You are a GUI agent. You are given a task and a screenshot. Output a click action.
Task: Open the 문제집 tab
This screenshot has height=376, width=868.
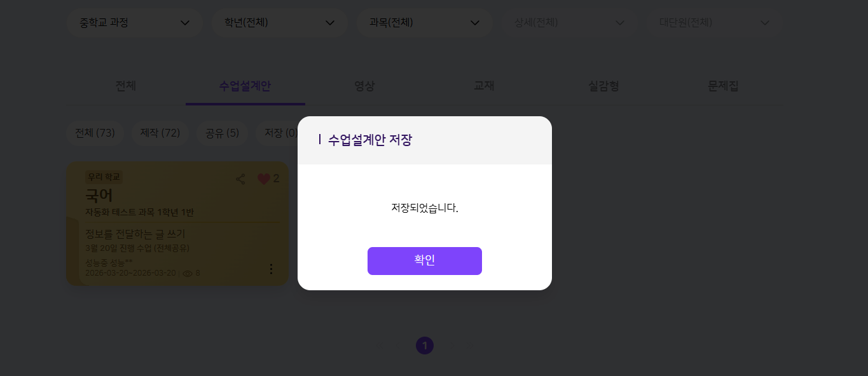tap(724, 86)
